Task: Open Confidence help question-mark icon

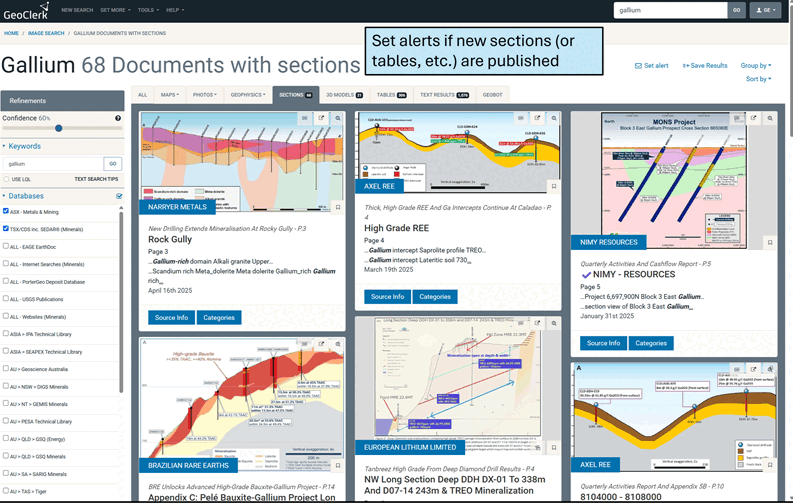Action: (118, 118)
